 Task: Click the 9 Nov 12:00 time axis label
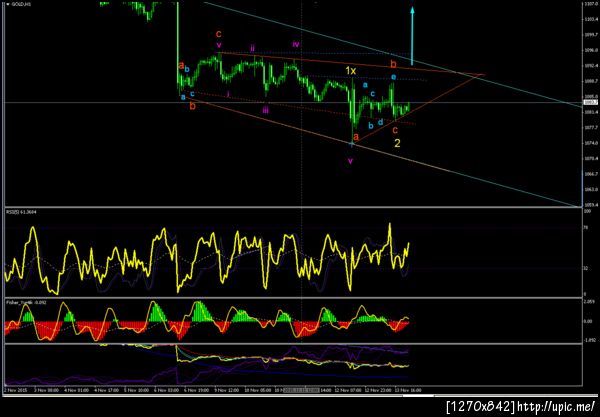click(x=226, y=390)
